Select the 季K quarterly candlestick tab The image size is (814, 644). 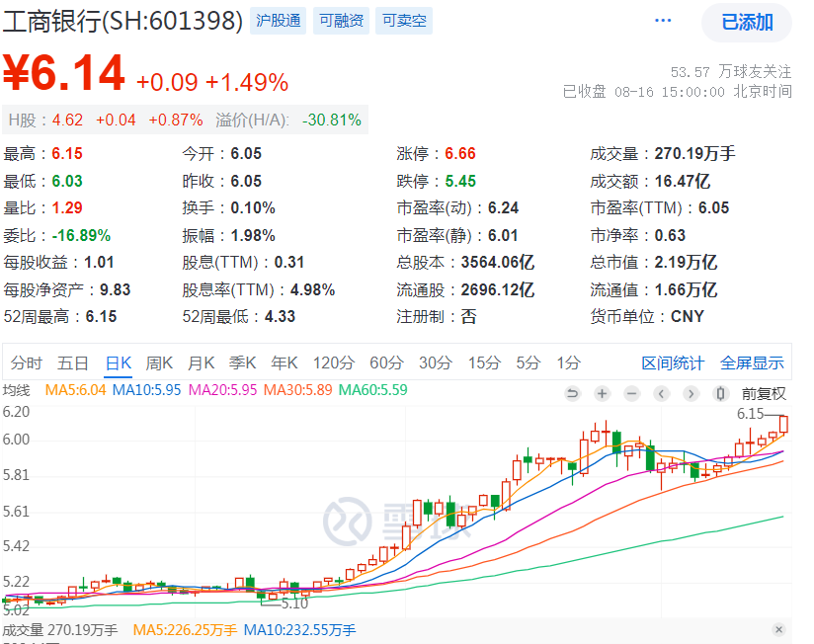(242, 362)
